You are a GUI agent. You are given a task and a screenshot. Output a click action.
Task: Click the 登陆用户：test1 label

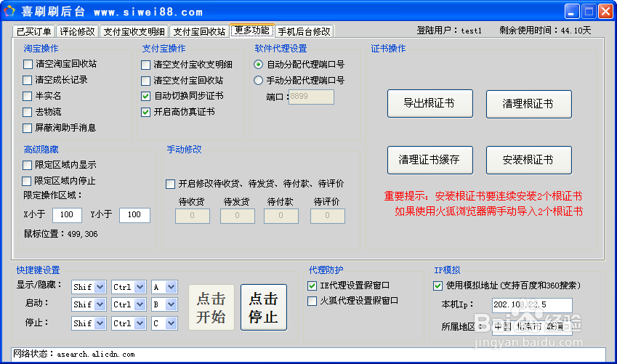pyautogui.click(x=449, y=31)
